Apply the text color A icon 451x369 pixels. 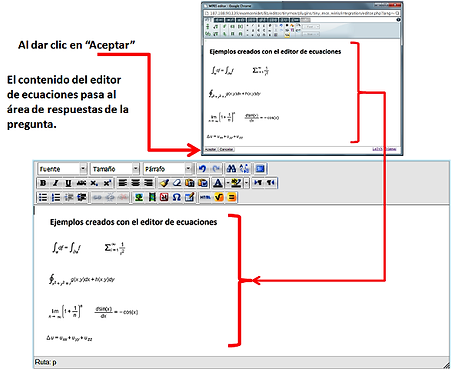pyautogui.click(x=218, y=183)
